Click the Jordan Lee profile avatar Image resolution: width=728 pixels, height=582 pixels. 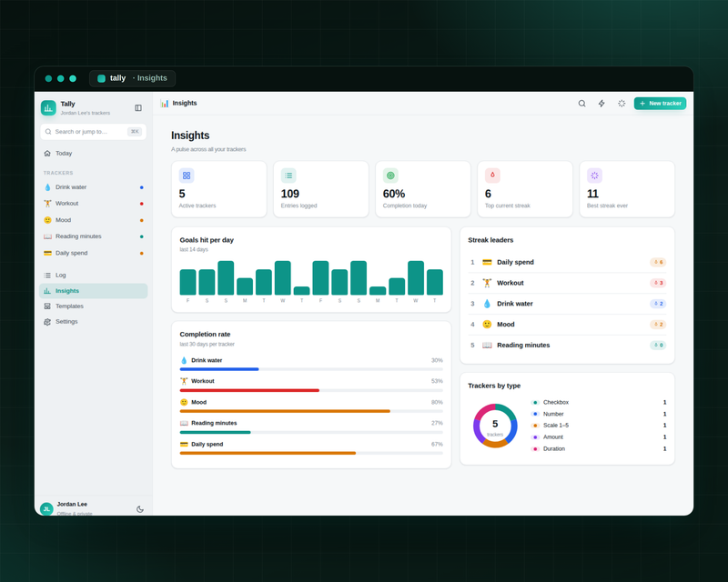pos(46,508)
